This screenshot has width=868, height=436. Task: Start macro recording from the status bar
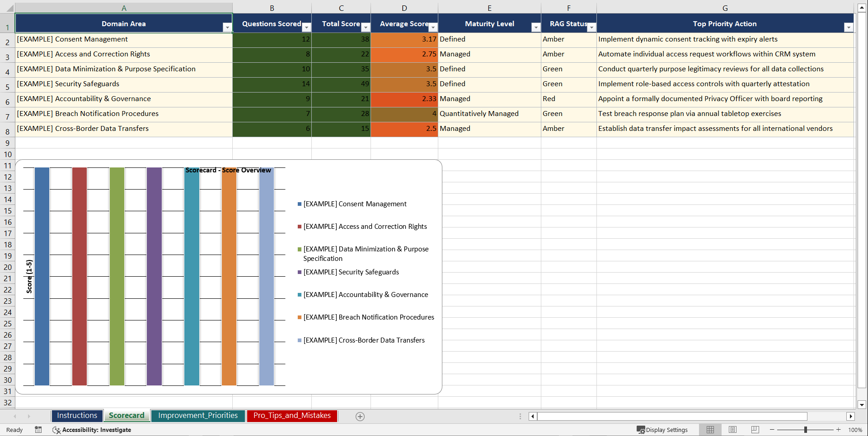[x=38, y=430]
